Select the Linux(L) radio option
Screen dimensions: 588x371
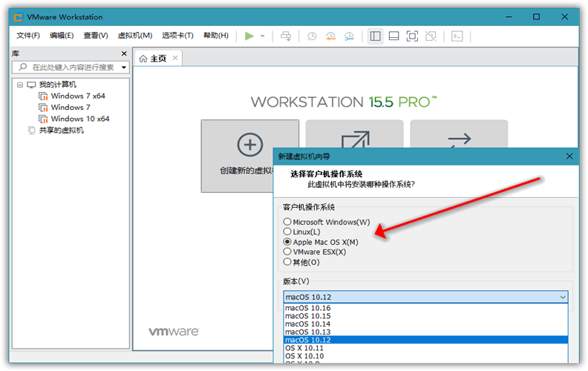pos(287,232)
